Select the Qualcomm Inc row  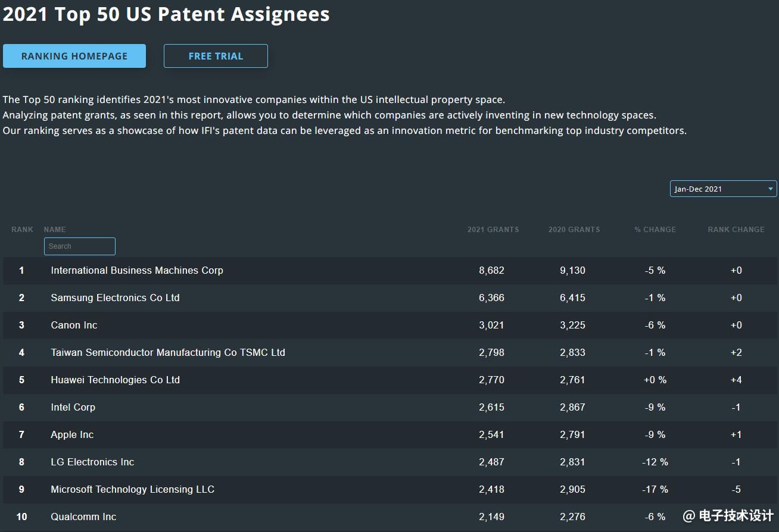(x=83, y=517)
